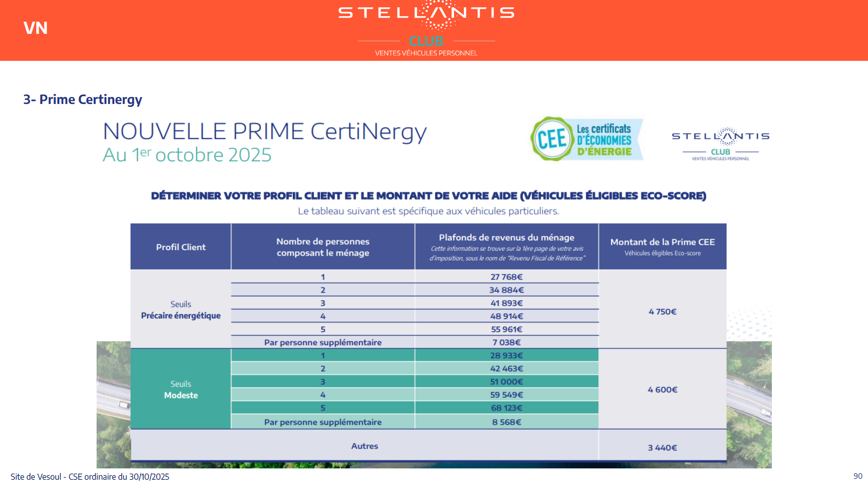Select the 4 750€ prime amount

(662, 311)
